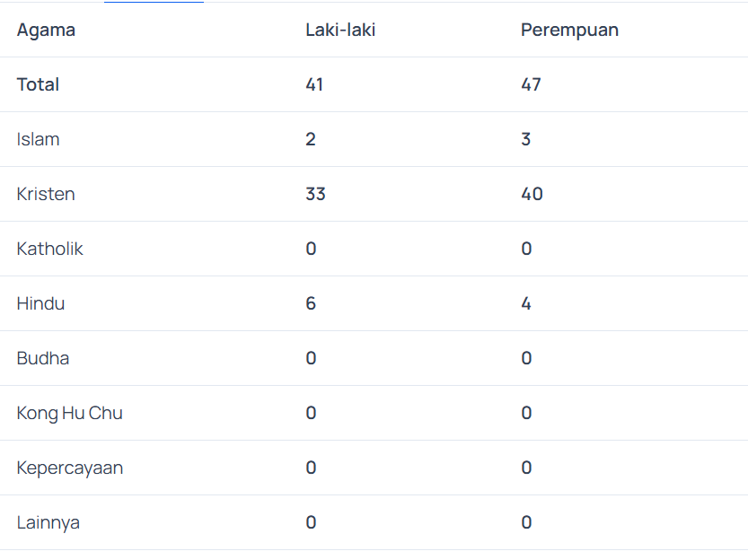Click the Hindu Perempuan value 4
This screenshot has width=748, height=560.
[526, 303]
